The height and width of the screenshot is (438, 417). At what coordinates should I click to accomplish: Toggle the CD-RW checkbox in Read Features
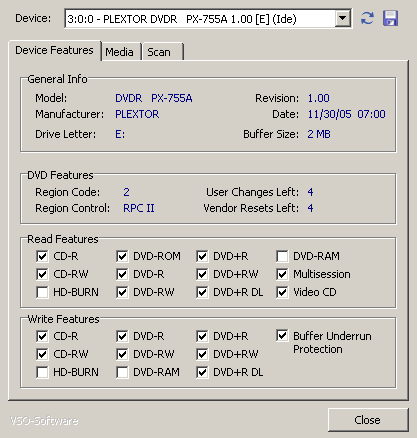pos(42,274)
